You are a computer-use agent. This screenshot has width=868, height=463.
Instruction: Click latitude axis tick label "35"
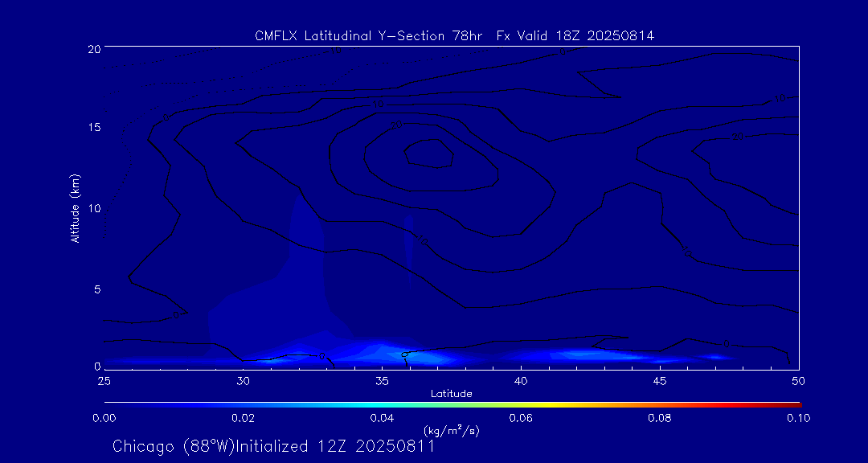pyautogui.click(x=382, y=381)
